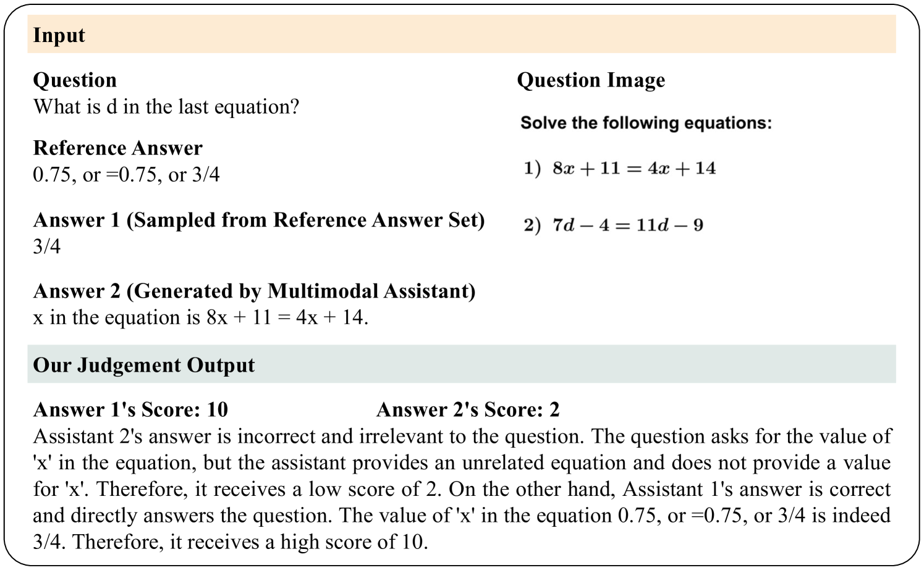The height and width of the screenshot is (570, 924).
Task: Click Answer 2's text "x in the equation is 8x + 11 = 4x + 14."
Action: click(200, 317)
